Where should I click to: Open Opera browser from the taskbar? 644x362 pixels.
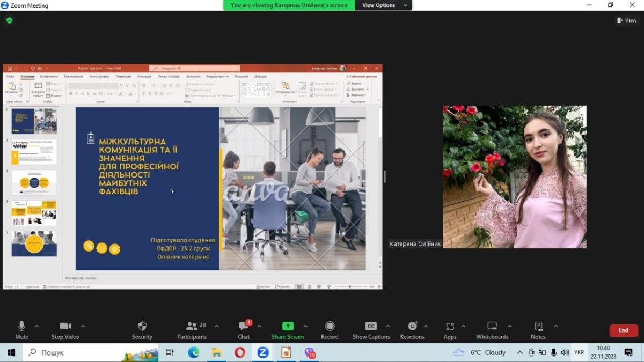click(x=240, y=352)
